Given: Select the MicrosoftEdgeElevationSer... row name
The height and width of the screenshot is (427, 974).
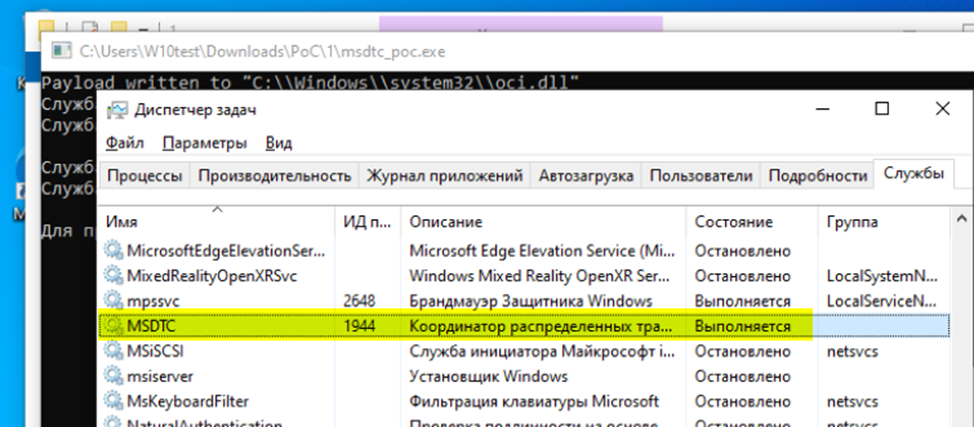Looking at the screenshot, I should coord(226,251).
